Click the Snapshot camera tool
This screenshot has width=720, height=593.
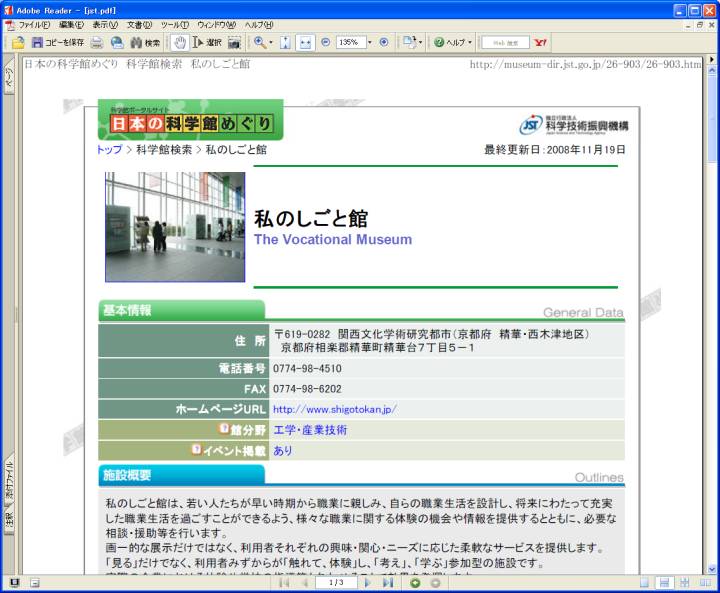234,43
